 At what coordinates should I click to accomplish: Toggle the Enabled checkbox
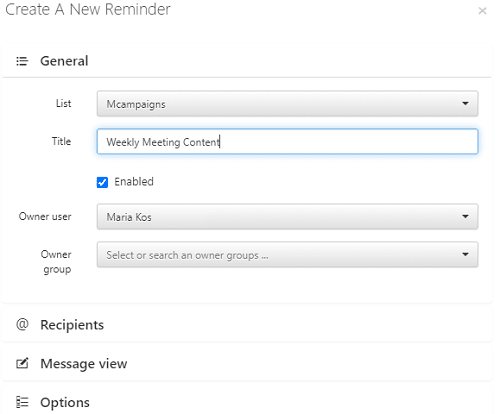pos(102,182)
